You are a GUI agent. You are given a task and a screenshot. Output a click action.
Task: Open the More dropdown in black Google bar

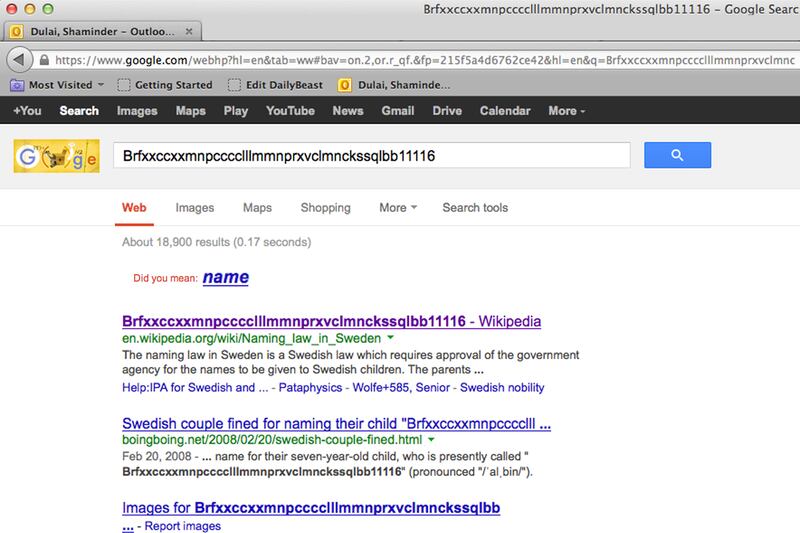coord(566,111)
